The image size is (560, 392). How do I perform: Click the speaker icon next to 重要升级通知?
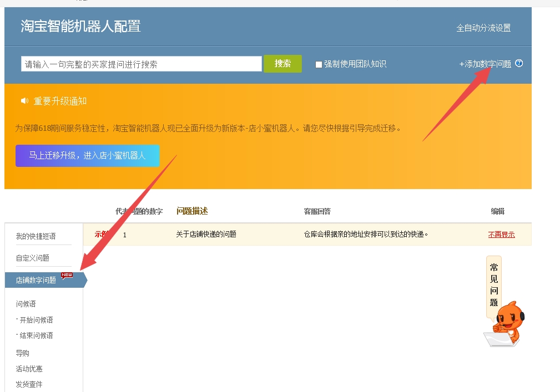click(x=24, y=101)
